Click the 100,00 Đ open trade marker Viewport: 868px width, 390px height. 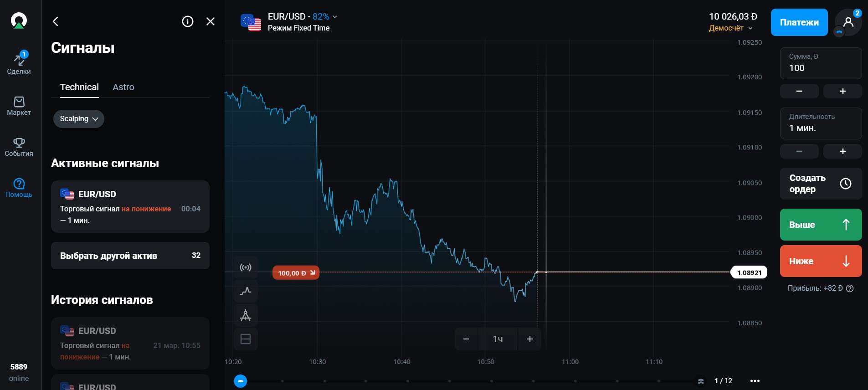[x=296, y=273]
